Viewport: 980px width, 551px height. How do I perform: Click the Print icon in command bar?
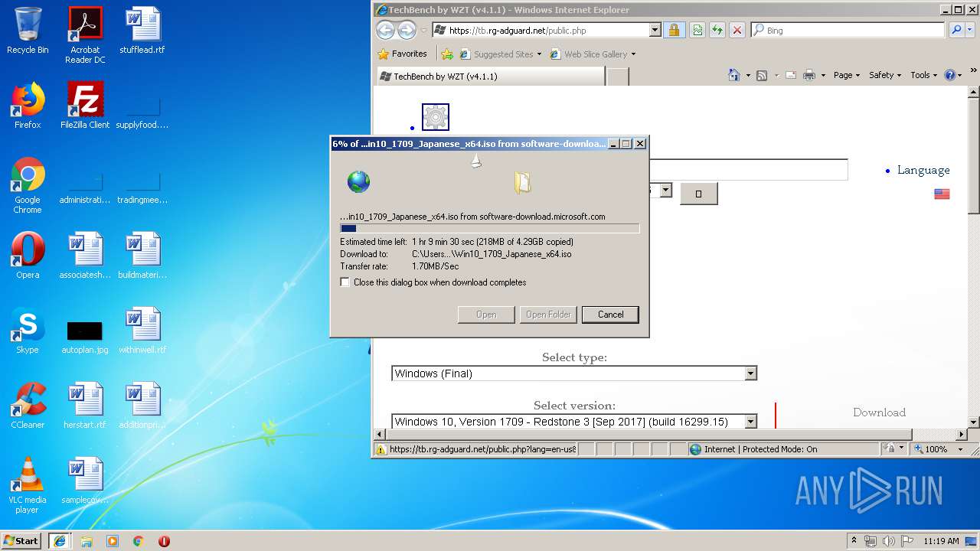pyautogui.click(x=809, y=75)
